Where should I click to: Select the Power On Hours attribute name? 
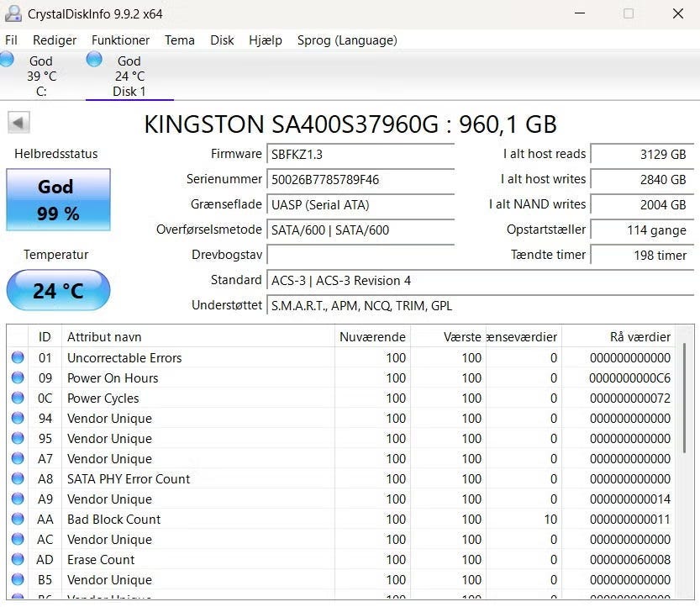click(113, 377)
